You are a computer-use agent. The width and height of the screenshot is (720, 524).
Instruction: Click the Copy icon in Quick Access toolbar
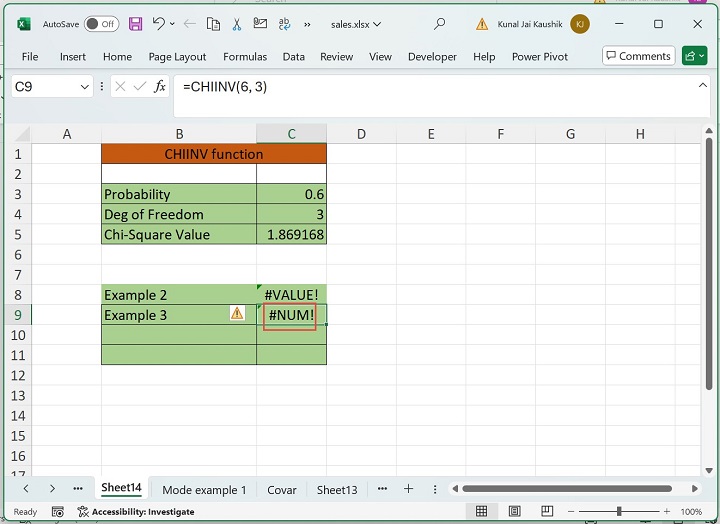pos(213,24)
